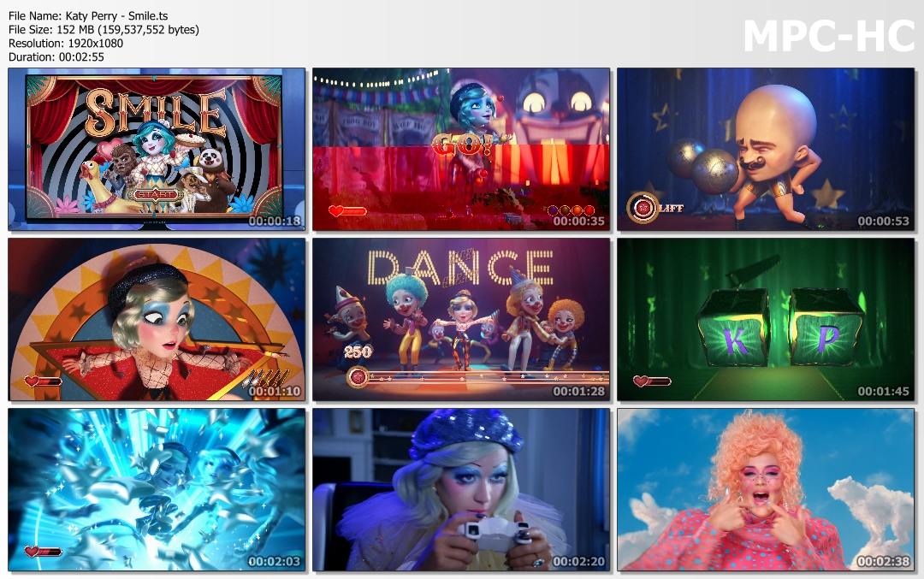The height and width of the screenshot is (579, 924).
Task: Click the File Name text line
Action: point(88,16)
